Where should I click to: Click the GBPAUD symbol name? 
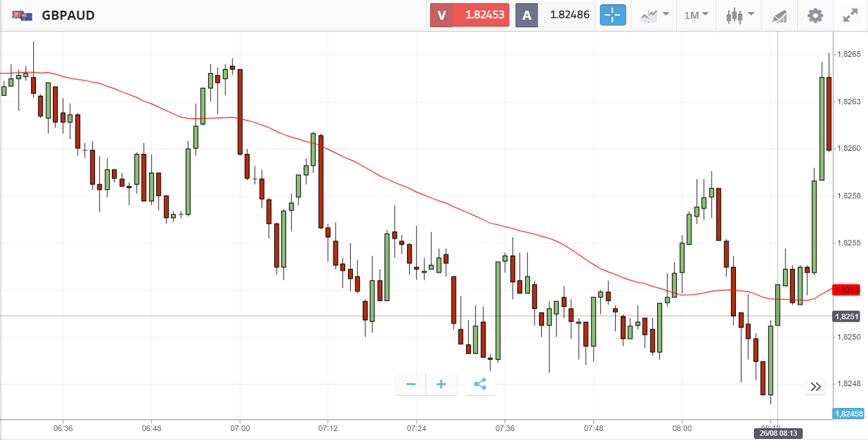point(68,15)
